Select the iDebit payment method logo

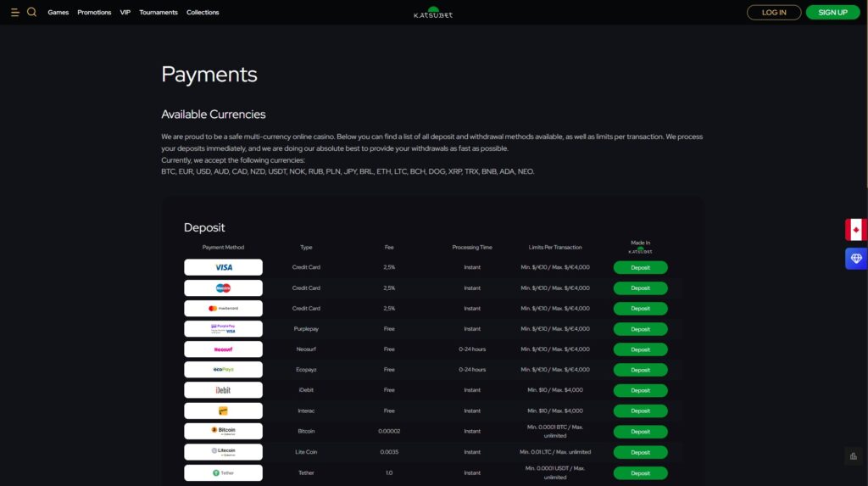[223, 390]
